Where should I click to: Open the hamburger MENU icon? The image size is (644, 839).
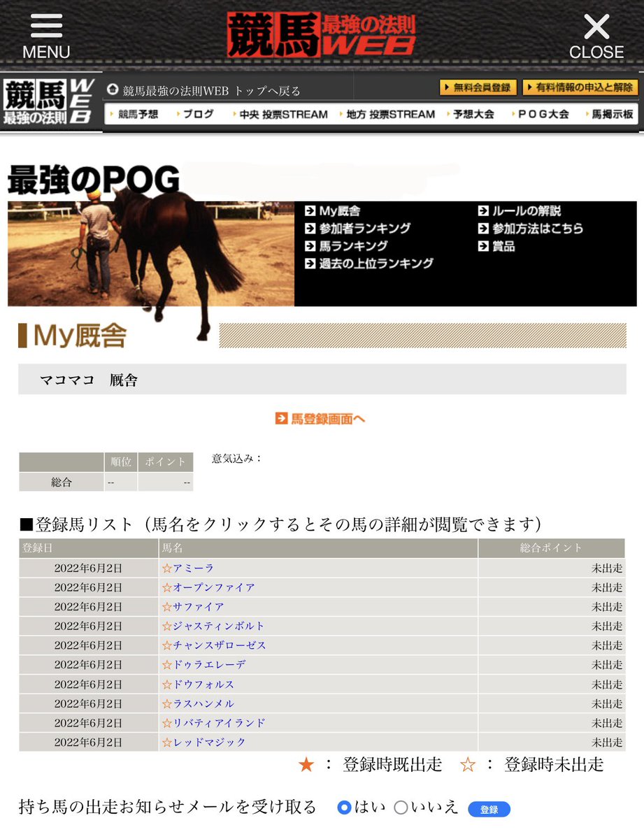pyautogui.click(x=46, y=27)
